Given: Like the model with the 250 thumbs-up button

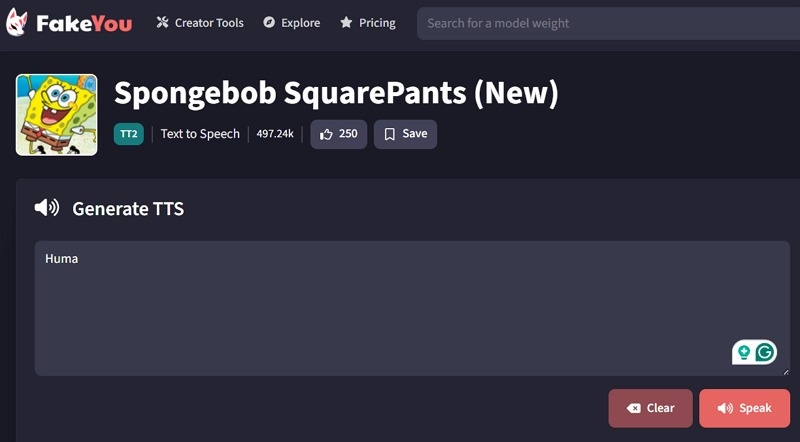Looking at the screenshot, I should (339, 134).
